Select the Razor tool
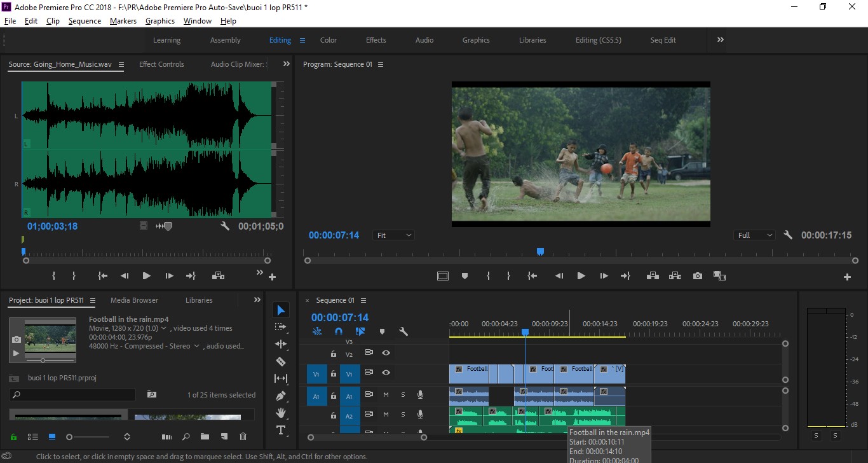Image resolution: width=868 pixels, height=463 pixels. pyautogui.click(x=281, y=361)
